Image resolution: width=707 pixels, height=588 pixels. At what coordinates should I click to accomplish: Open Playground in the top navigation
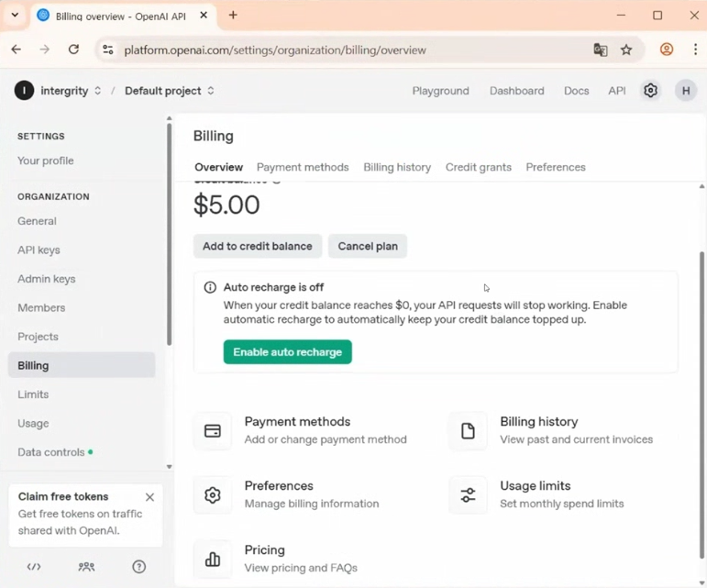tap(440, 91)
